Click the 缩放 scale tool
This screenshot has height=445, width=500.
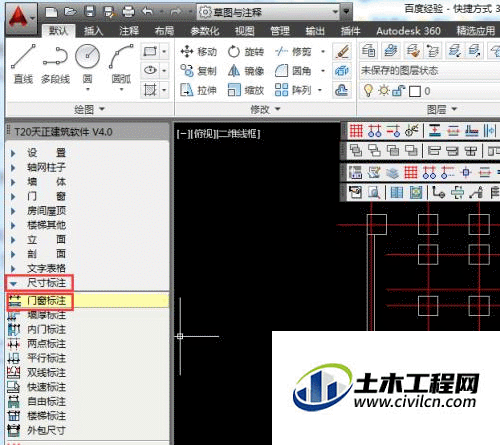pos(246,90)
